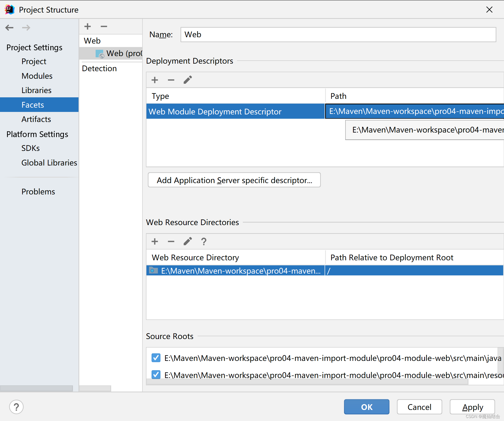Image resolution: width=504 pixels, height=421 pixels.
Task: Click the add Web Resource Directory icon
Action: (155, 241)
